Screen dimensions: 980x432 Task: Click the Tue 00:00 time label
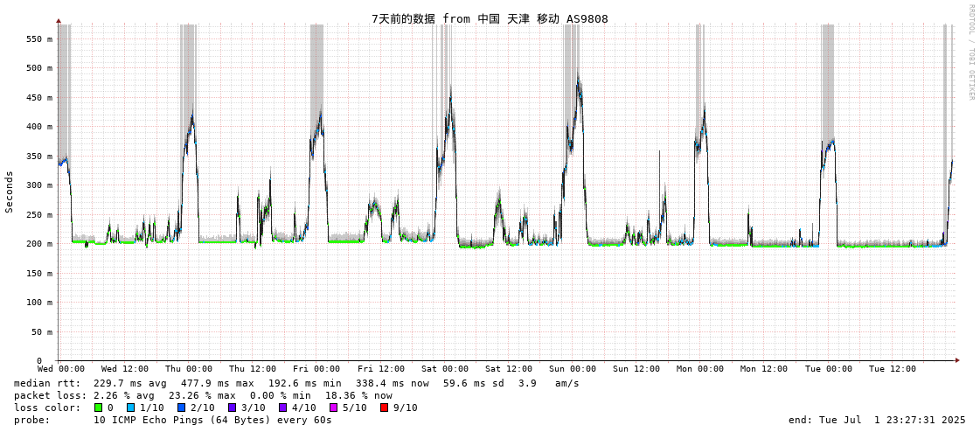pyautogui.click(x=828, y=369)
